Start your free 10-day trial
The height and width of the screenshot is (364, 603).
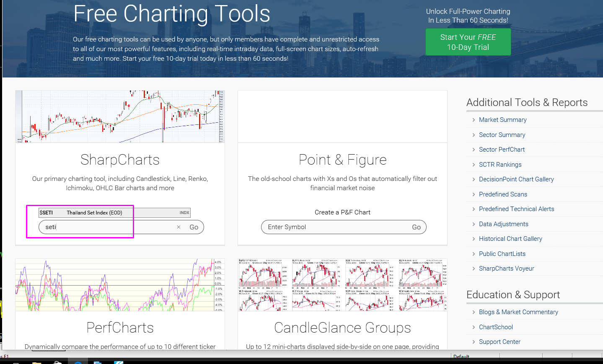point(468,42)
